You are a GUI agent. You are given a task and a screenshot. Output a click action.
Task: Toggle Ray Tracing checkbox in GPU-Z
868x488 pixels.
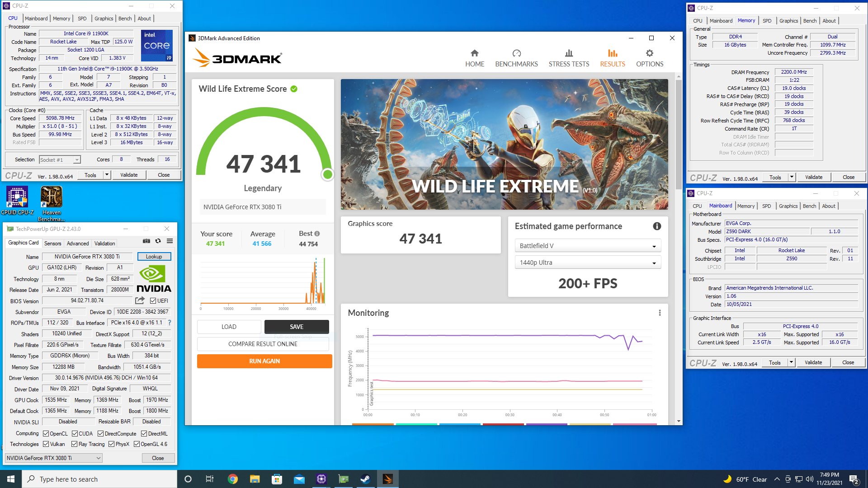point(74,444)
